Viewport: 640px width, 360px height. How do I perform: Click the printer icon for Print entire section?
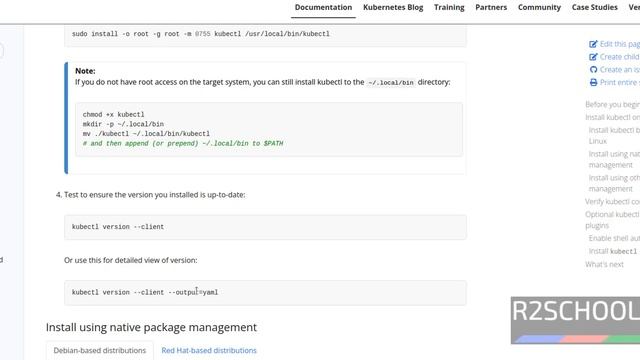(x=593, y=82)
